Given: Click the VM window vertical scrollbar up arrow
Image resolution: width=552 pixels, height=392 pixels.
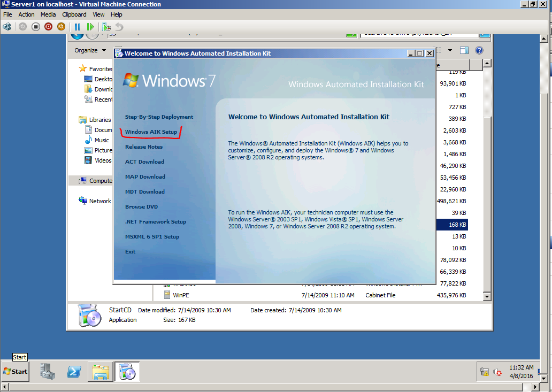Looking at the screenshot, I should click(x=544, y=38).
